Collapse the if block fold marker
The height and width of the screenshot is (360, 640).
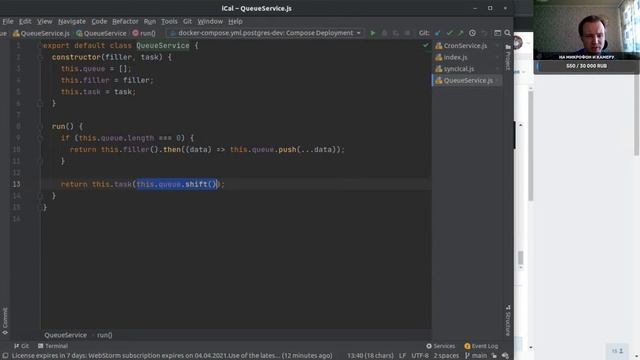coord(40,138)
